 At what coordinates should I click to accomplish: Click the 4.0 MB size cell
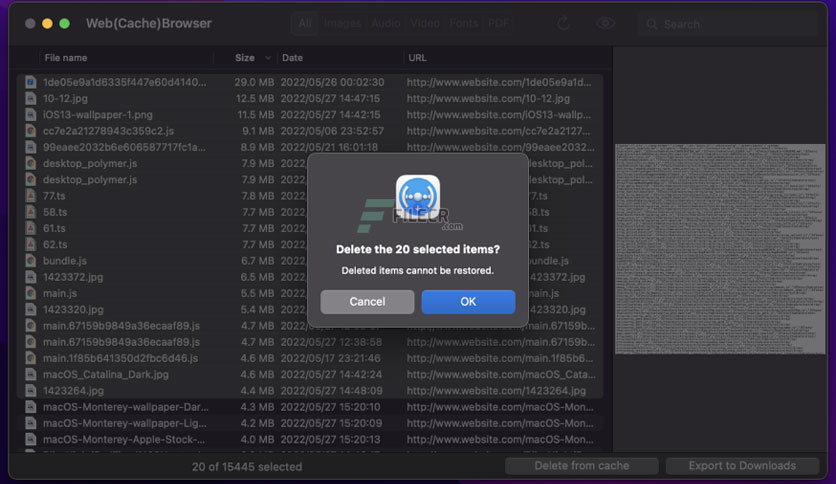click(257, 439)
